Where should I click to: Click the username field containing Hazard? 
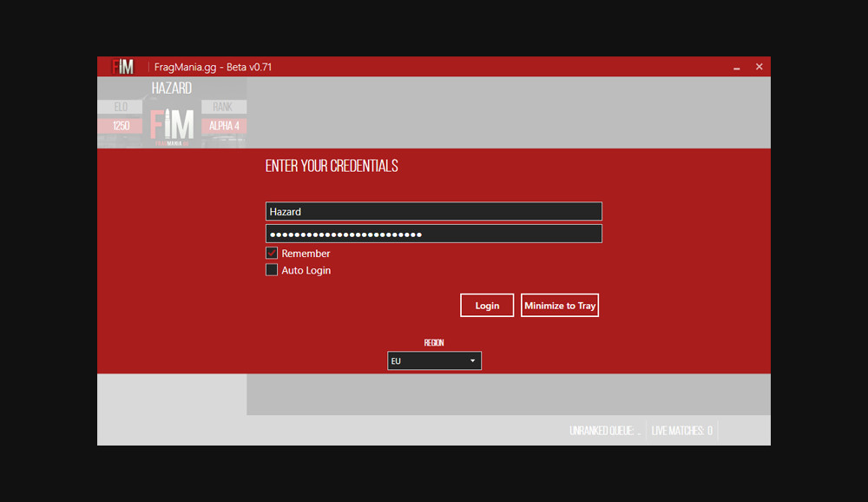pos(434,211)
